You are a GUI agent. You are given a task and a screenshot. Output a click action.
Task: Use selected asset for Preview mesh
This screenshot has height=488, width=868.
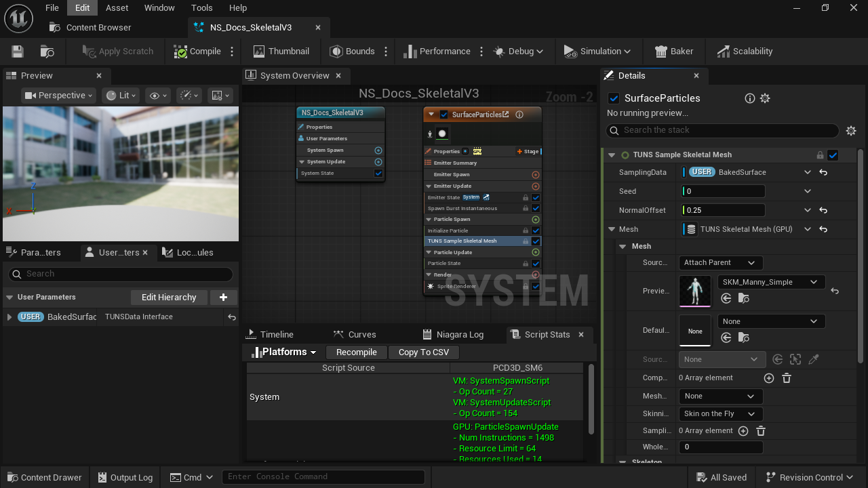point(726,298)
